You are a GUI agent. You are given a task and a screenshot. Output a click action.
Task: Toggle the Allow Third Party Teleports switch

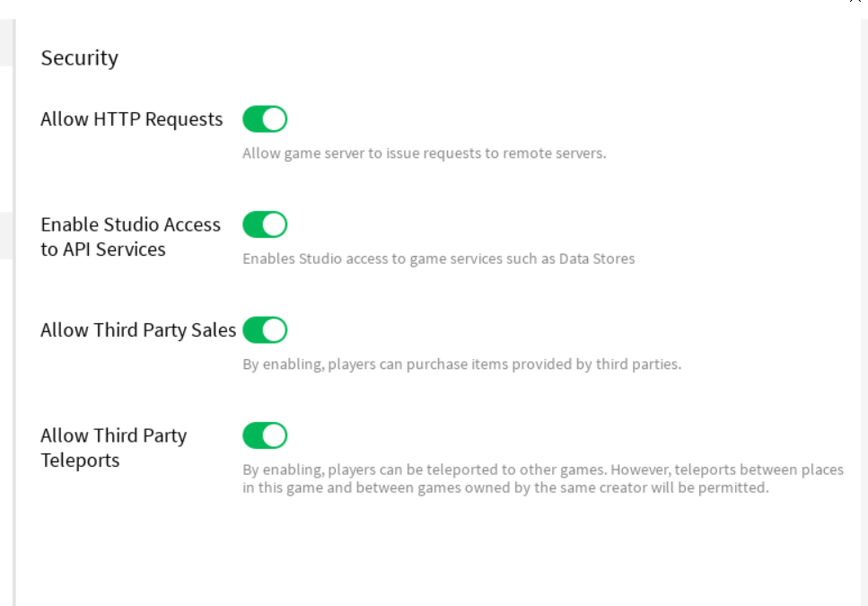coord(265,436)
